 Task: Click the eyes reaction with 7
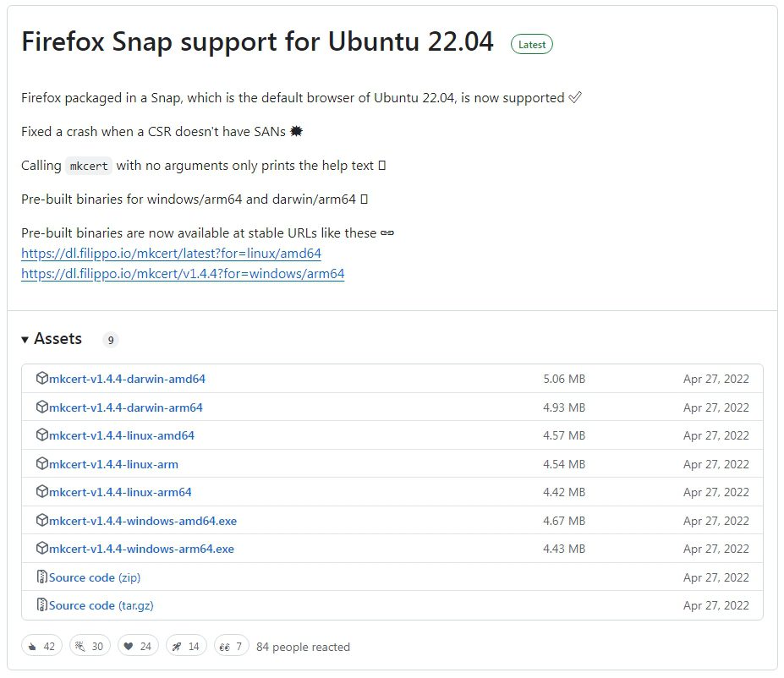click(232, 647)
